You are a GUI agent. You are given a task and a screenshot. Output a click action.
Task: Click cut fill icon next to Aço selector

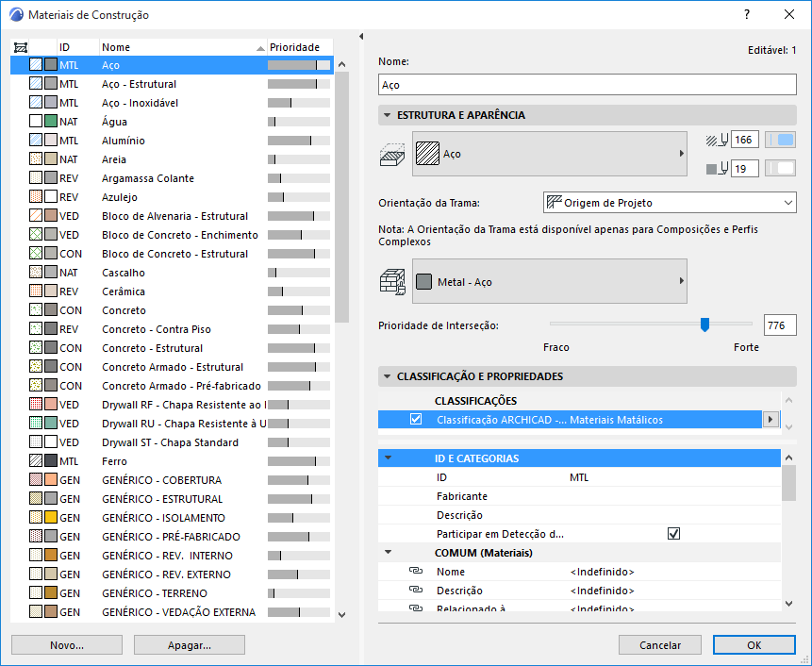(392, 155)
